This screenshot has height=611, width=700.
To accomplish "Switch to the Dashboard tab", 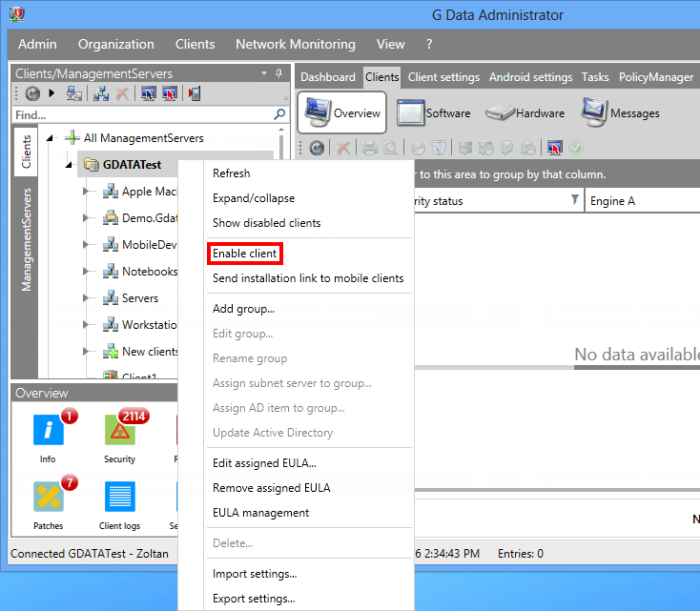I will click(x=328, y=77).
